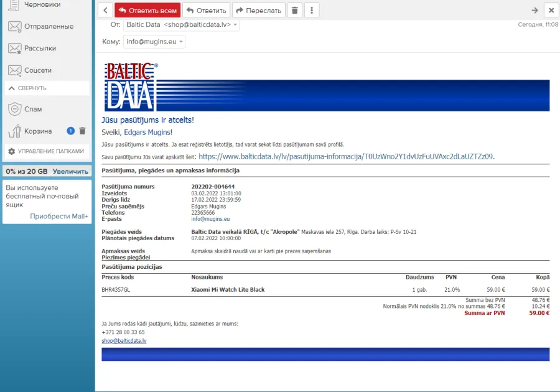This screenshot has height=392, width=560.
Task: Click the gear icon beside УПРАВЛЕНИЕ ПАПКАМИ
Action: point(11,151)
